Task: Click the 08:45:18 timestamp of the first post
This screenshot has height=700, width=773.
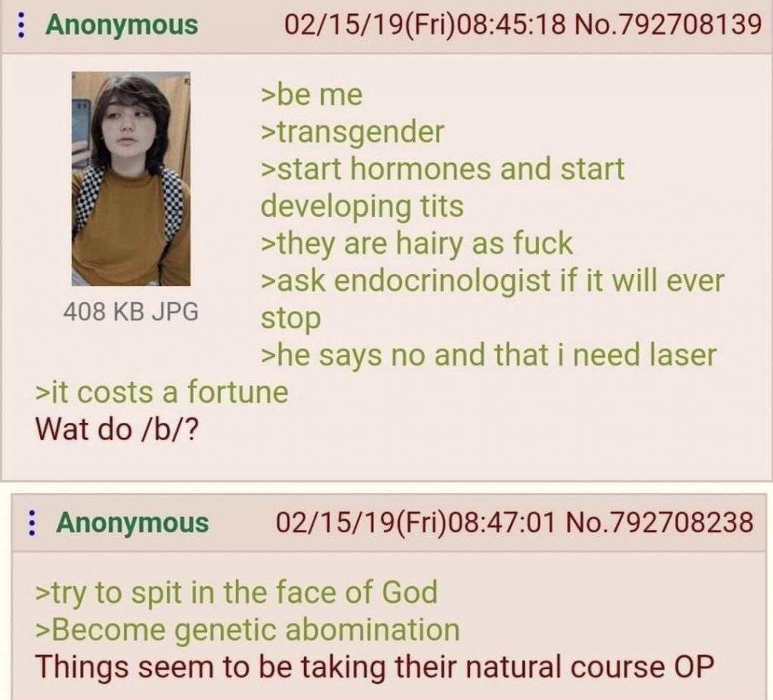Action: tap(512, 25)
